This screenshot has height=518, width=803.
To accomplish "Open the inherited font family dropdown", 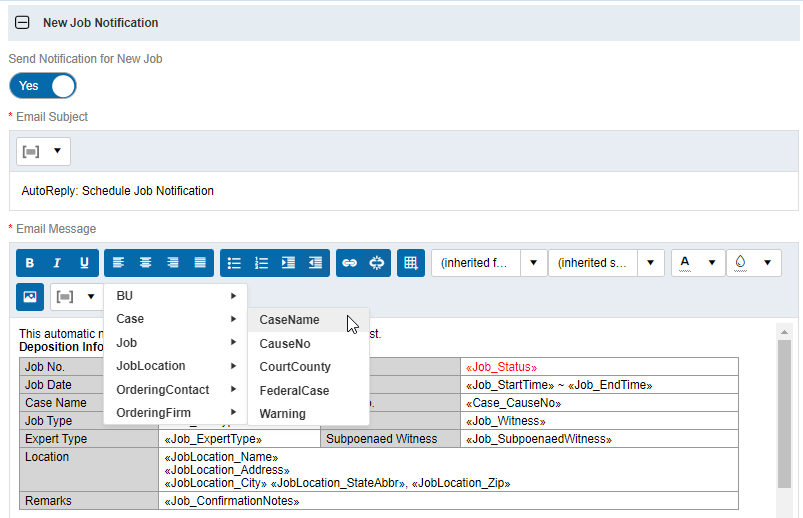I will [x=489, y=263].
